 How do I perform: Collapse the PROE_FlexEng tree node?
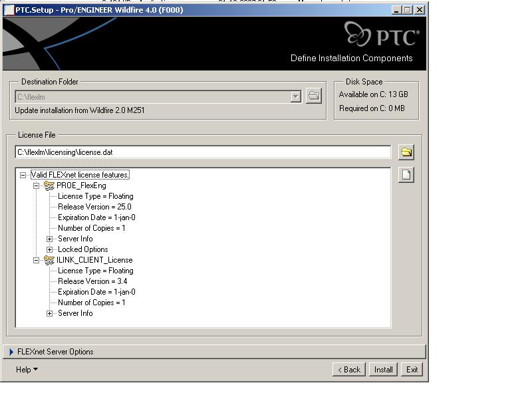pos(36,186)
